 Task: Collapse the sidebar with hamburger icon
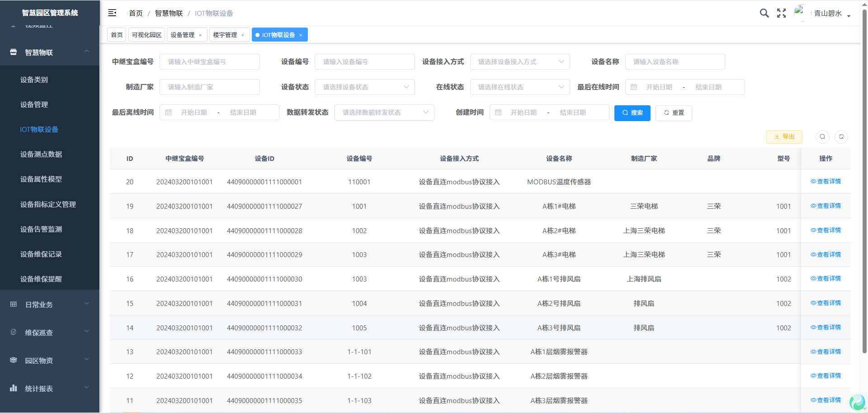pos(112,13)
